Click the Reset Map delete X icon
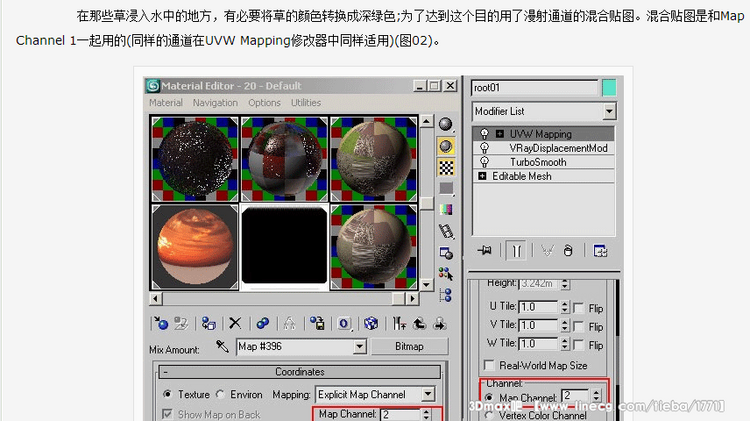Viewport: 750px width, 421px height. 235,323
